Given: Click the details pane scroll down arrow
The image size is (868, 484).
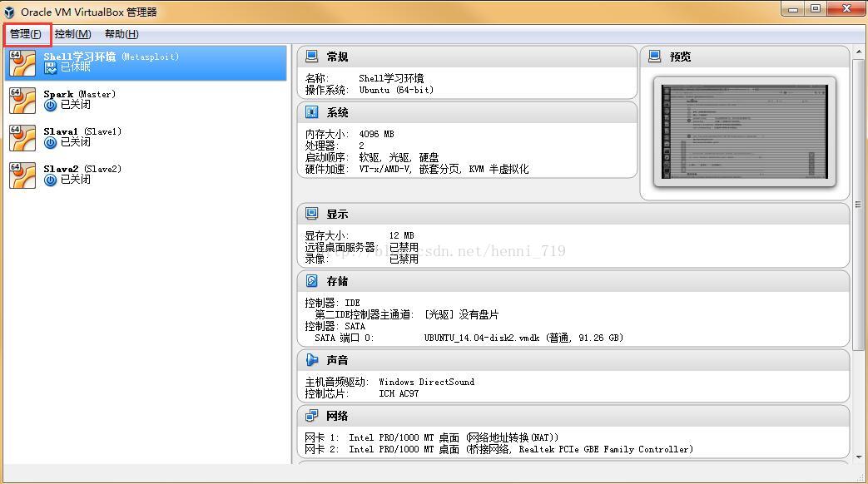Looking at the screenshot, I should pyautogui.click(x=859, y=457).
